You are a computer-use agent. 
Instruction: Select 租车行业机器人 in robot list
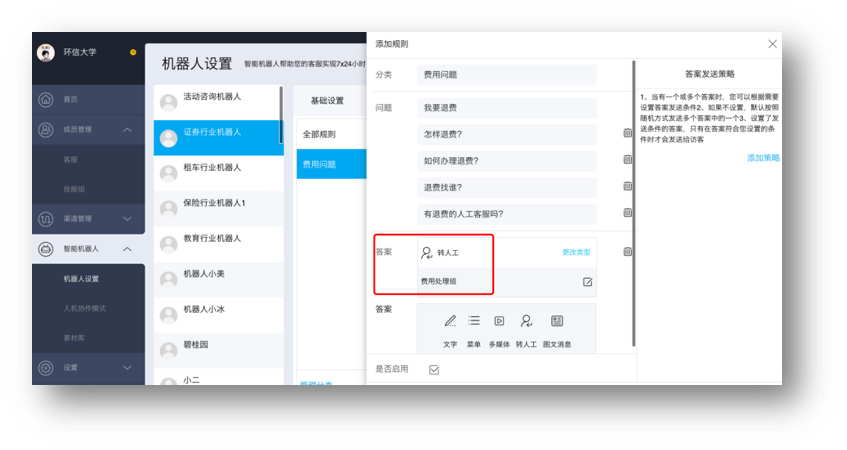coord(218,173)
